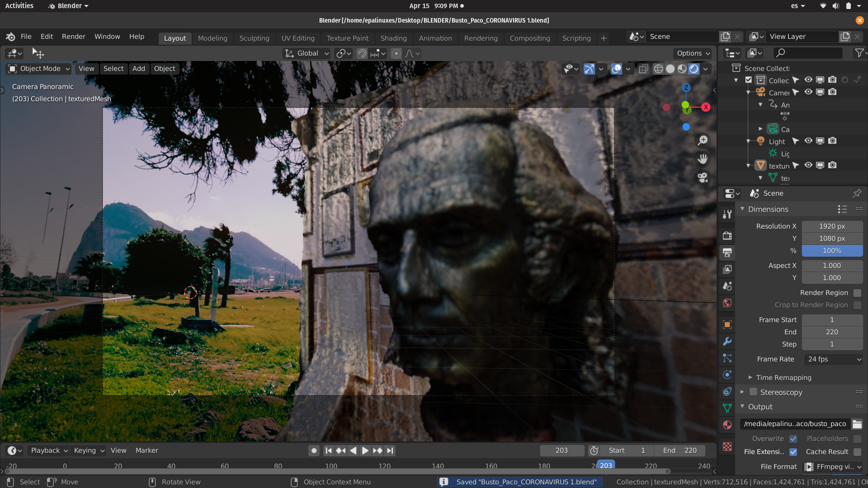Image resolution: width=868 pixels, height=488 pixels.
Task: Toggle X-ray viewport shading mode
Action: (644, 69)
